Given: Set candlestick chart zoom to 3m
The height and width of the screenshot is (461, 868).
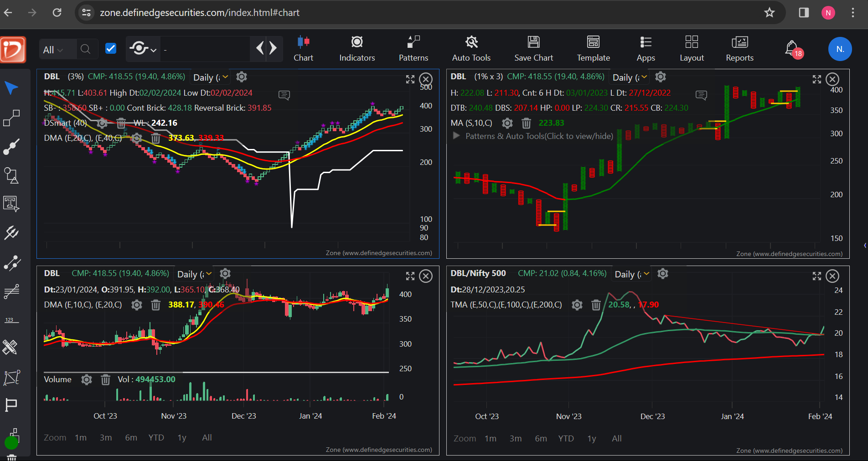Looking at the screenshot, I should [x=106, y=437].
